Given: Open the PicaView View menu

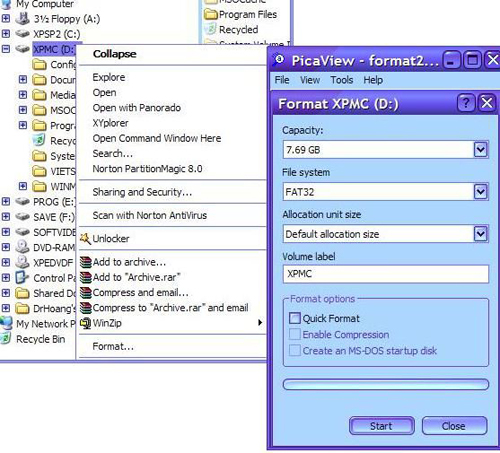Looking at the screenshot, I should coord(310,80).
